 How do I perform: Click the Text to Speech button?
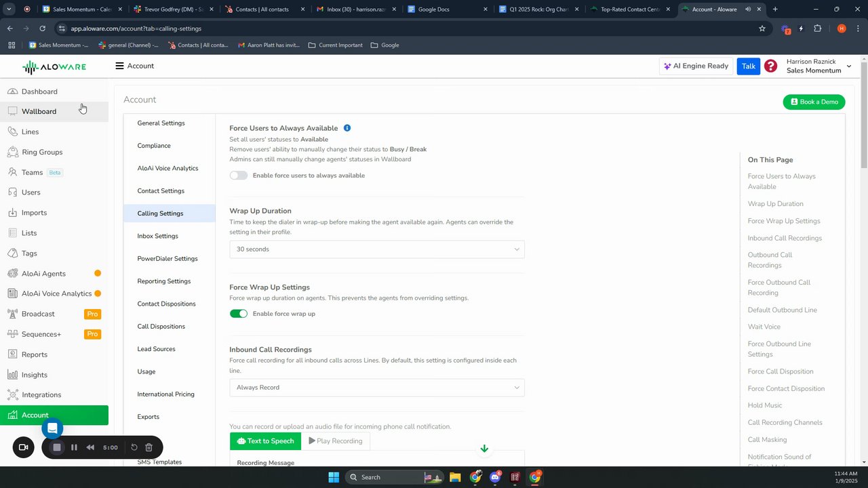pyautogui.click(x=265, y=441)
